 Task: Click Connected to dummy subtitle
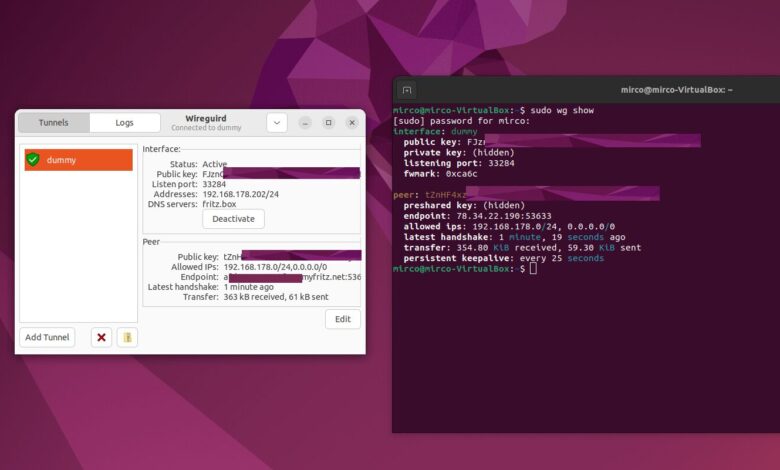[x=206, y=128]
